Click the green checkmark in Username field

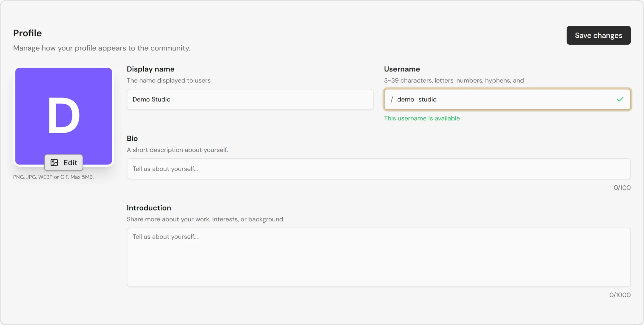[620, 99]
